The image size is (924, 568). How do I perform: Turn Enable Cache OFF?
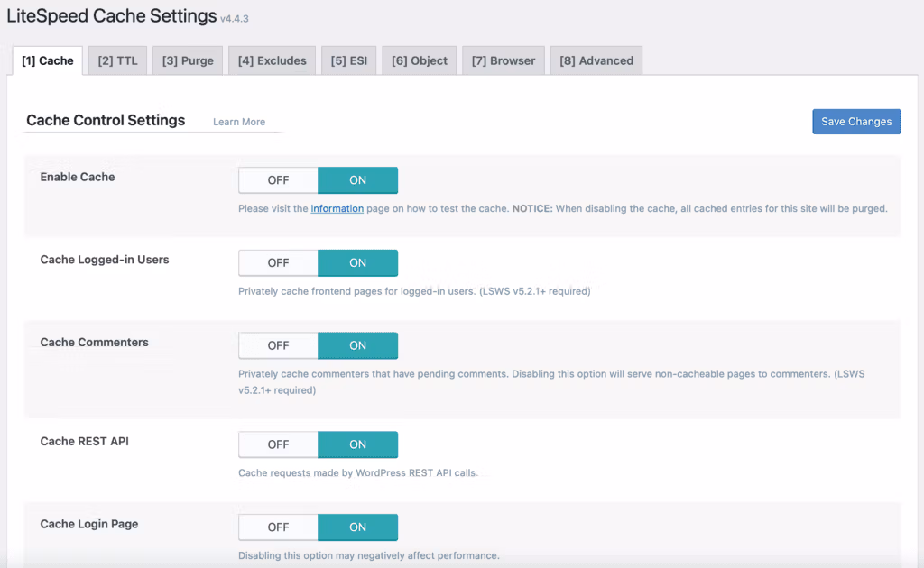(x=278, y=180)
